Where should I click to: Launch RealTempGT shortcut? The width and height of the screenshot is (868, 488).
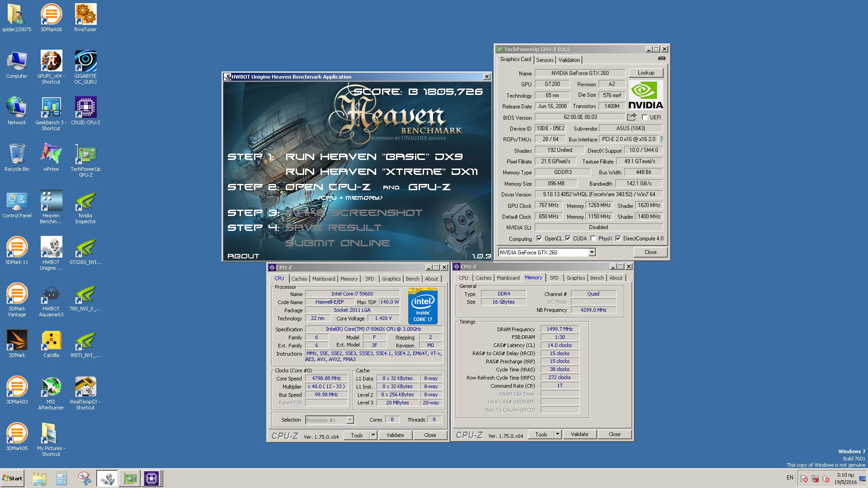(x=85, y=393)
